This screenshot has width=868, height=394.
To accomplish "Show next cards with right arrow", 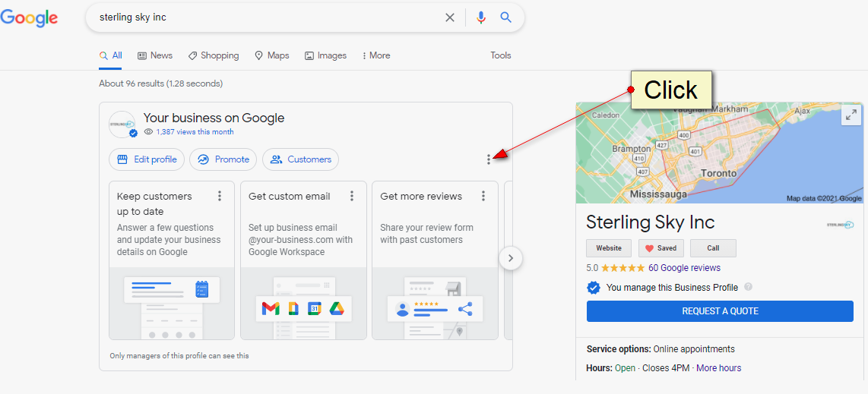I will pos(511,258).
